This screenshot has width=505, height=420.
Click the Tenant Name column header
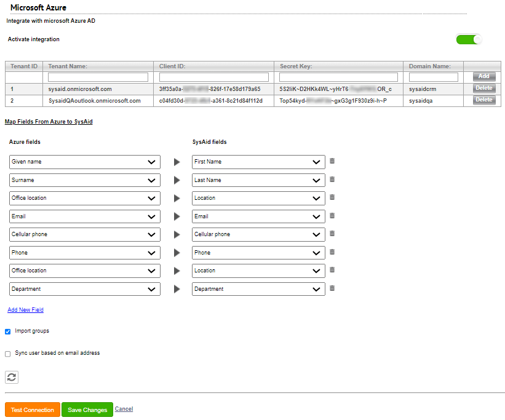[98, 66]
